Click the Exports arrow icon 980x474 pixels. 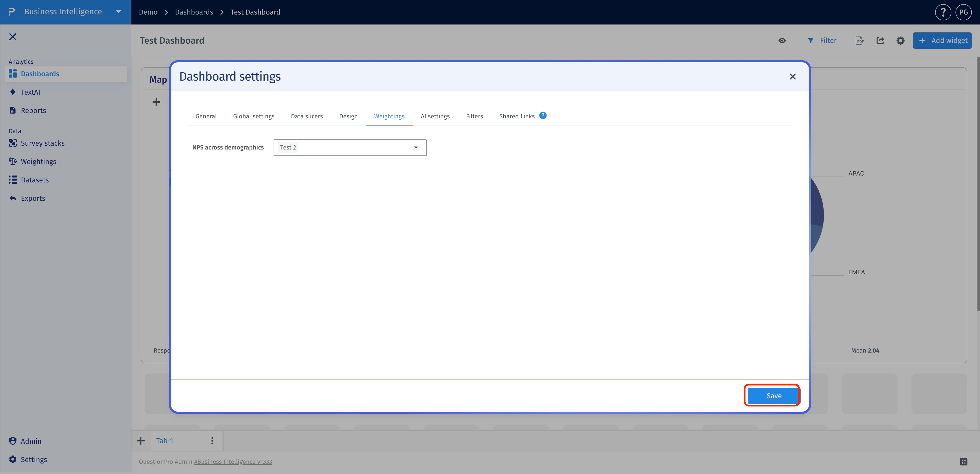point(13,198)
